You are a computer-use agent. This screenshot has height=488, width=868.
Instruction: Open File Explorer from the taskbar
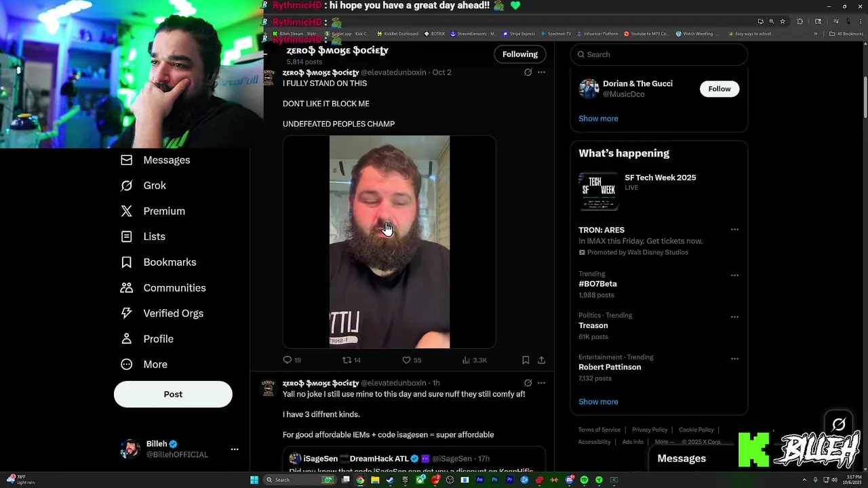[x=375, y=480]
